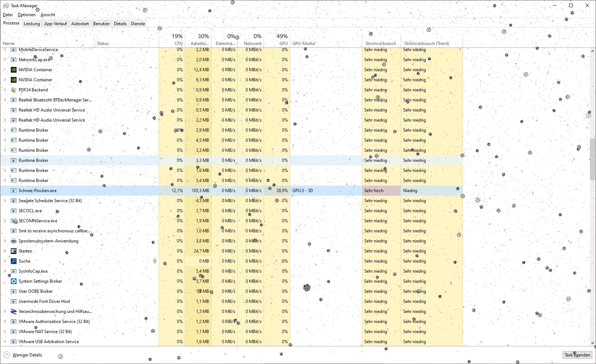Sort by the Arbeitsspeicher column header

click(198, 40)
